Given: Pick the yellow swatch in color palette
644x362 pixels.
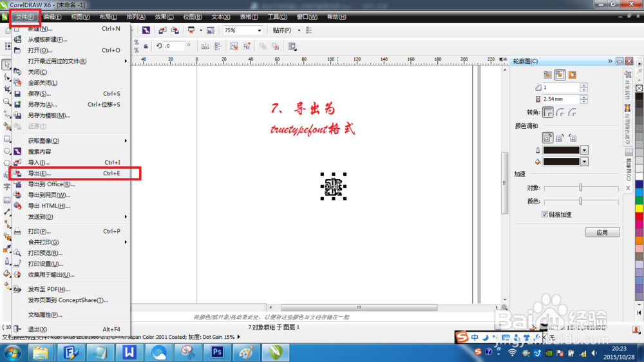Looking at the screenshot, I should coord(639,208).
